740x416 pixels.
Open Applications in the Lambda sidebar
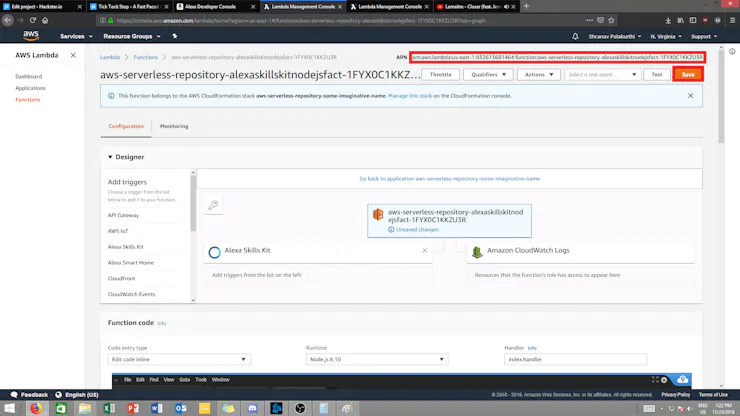pos(30,88)
